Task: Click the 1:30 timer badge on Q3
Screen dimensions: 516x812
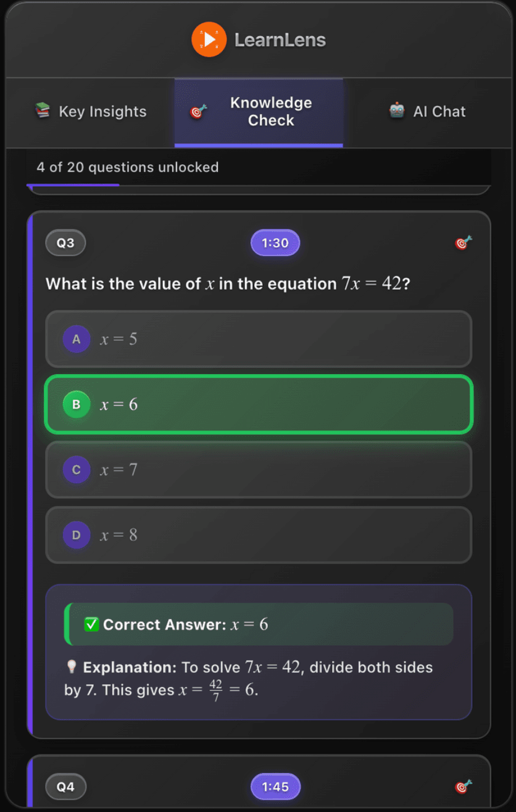Action: point(274,242)
